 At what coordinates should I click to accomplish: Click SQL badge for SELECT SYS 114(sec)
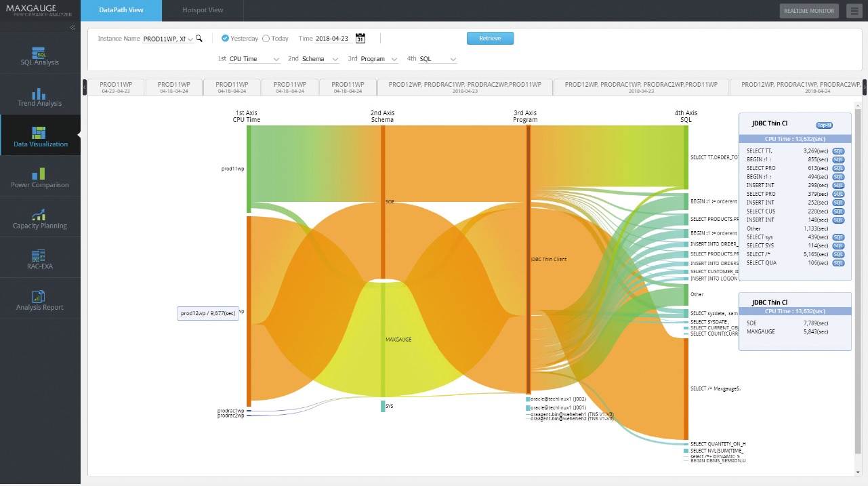pos(838,245)
